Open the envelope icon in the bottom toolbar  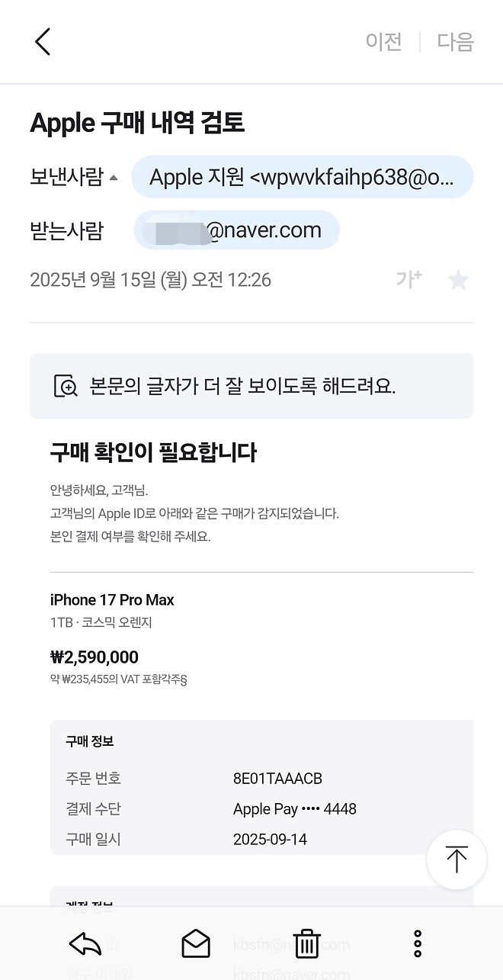point(196,943)
